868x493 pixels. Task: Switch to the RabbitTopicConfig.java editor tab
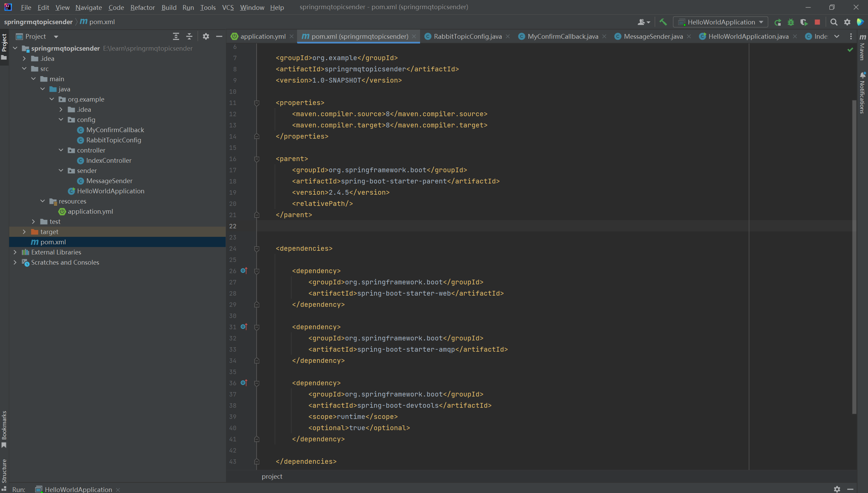(467, 36)
